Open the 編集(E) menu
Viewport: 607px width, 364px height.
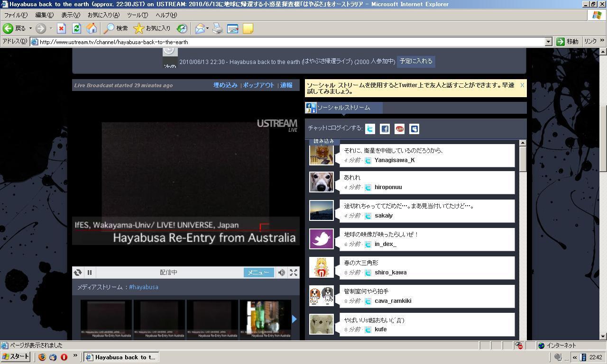[x=45, y=15]
